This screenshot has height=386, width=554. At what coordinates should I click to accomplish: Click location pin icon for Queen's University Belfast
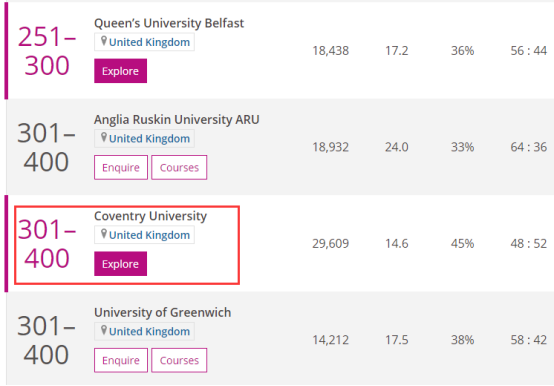pyautogui.click(x=104, y=41)
